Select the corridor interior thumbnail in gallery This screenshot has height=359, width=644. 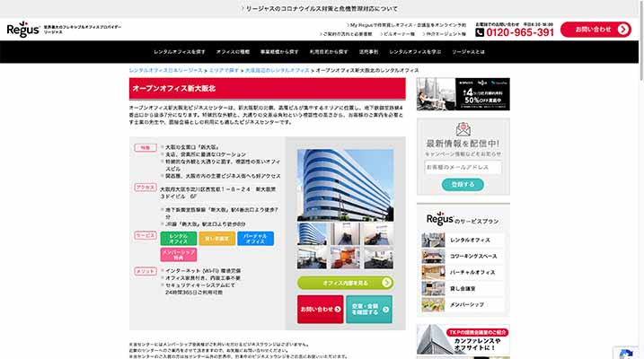pos(346,234)
